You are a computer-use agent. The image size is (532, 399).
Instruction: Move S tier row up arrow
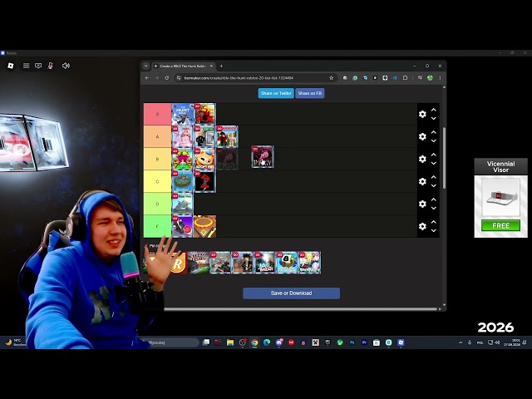click(434, 110)
